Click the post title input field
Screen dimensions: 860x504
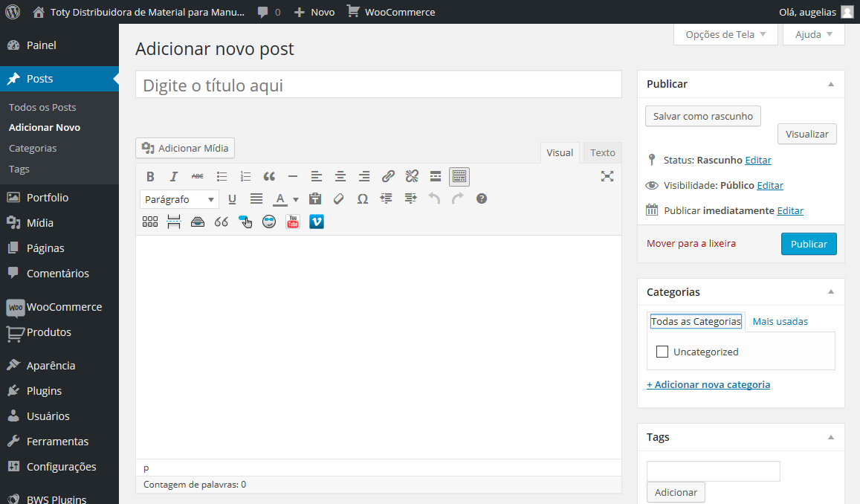[378, 85]
